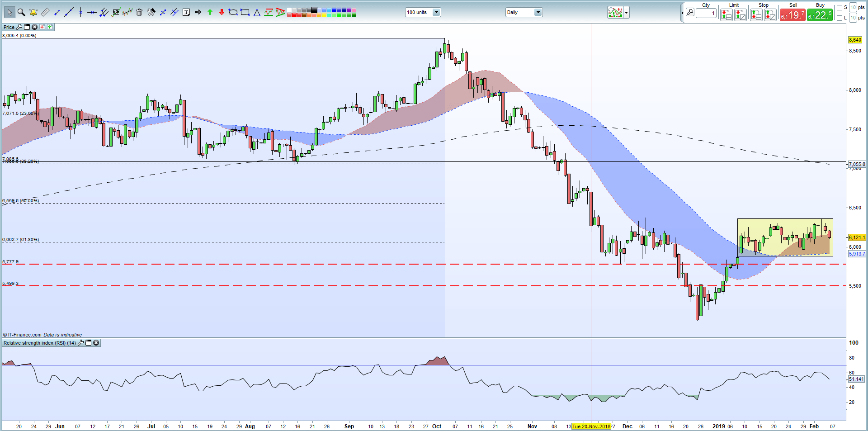
Task: Click the trash bin delete tool
Action: pos(139,12)
